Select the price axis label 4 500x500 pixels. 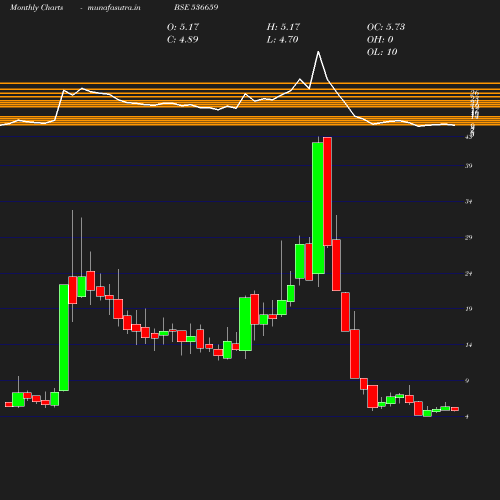(x=467, y=417)
